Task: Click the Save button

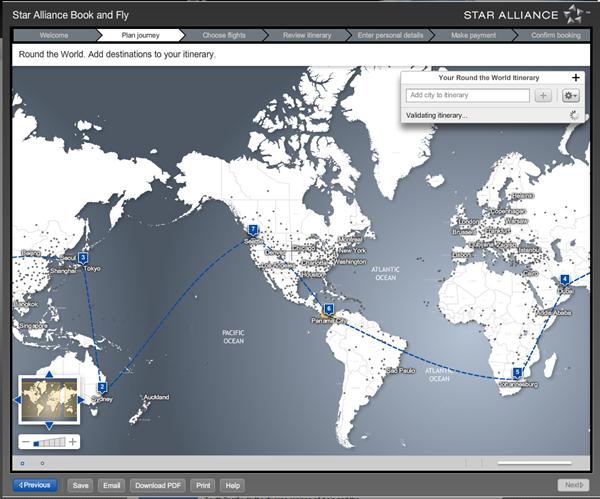Action: click(x=80, y=486)
